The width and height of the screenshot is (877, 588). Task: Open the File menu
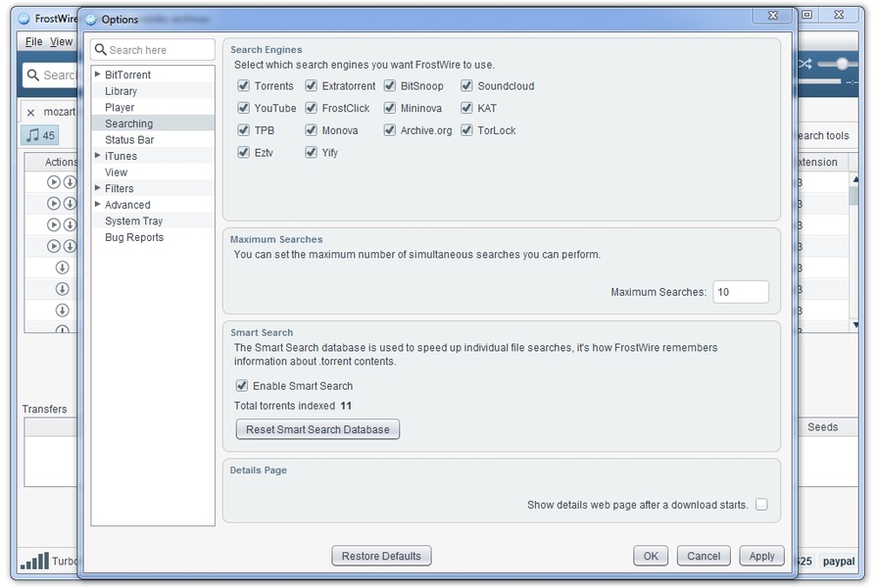point(33,41)
